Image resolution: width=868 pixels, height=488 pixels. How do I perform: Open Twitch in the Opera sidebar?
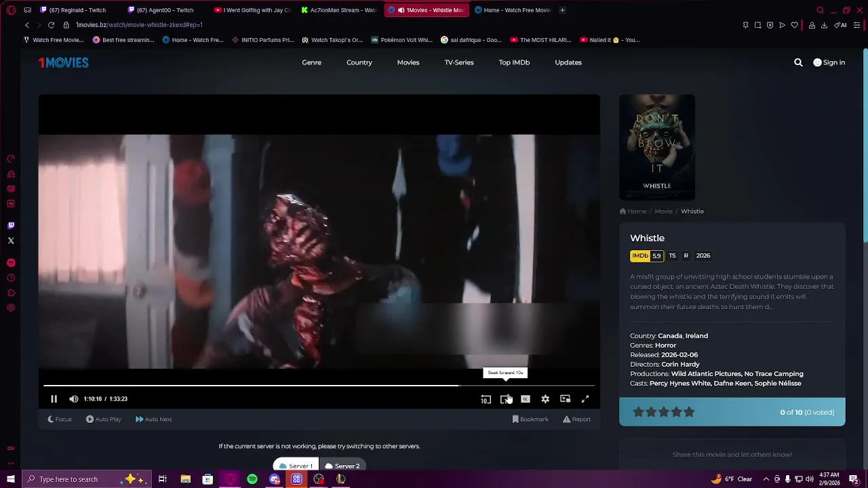(x=11, y=226)
